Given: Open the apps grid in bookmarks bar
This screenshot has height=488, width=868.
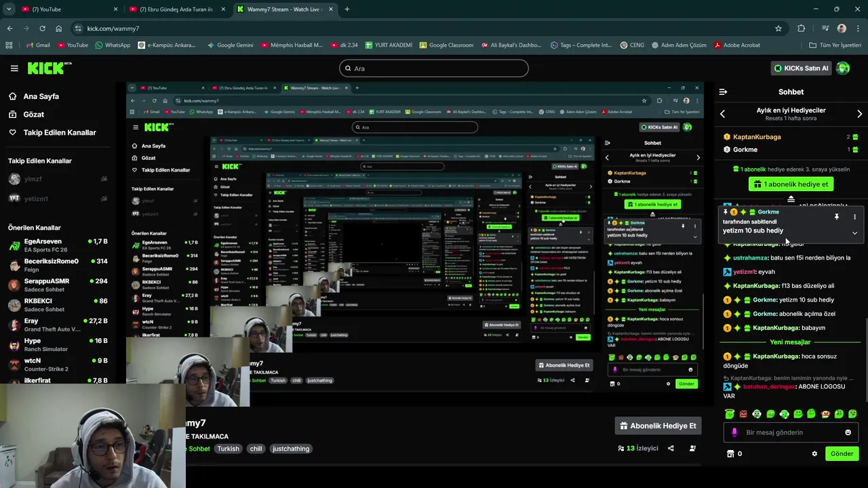Looking at the screenshot, I should click(9, 45).
